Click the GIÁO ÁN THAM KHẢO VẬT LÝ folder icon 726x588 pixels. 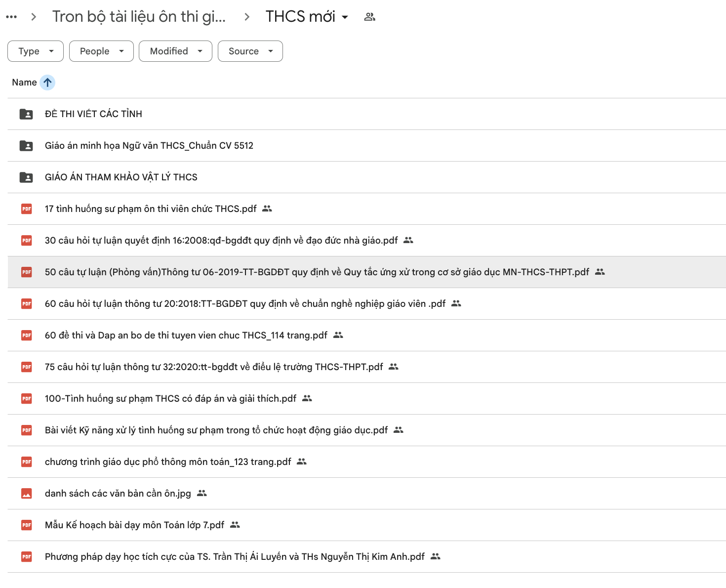(26, 177)
